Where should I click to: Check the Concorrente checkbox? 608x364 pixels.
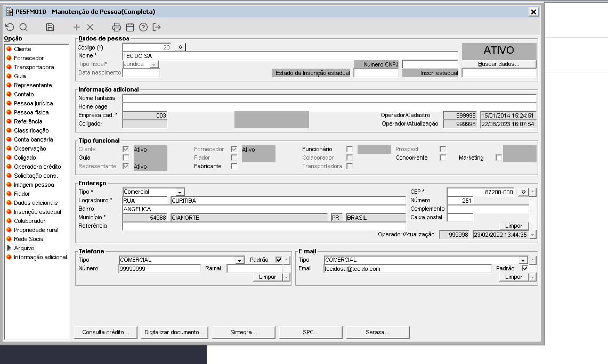[443, 158]
